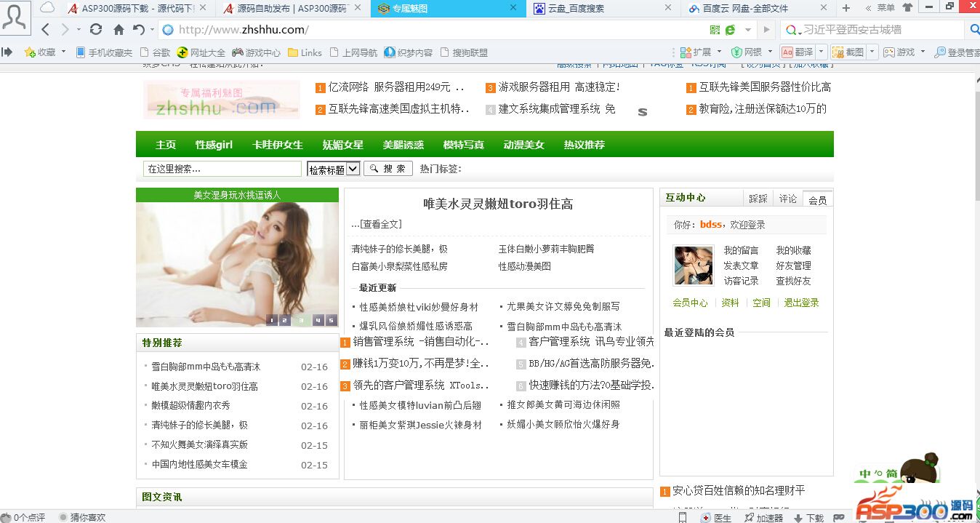Switch carousel to slide 5
This screenshot has height=523, width=980.
coord(331,320)
